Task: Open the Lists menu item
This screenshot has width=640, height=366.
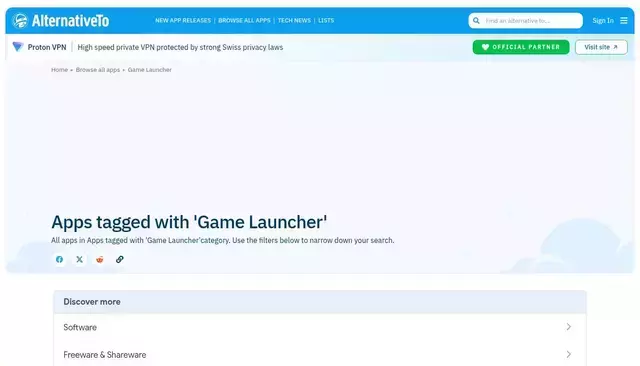Action: click(326, 20)
